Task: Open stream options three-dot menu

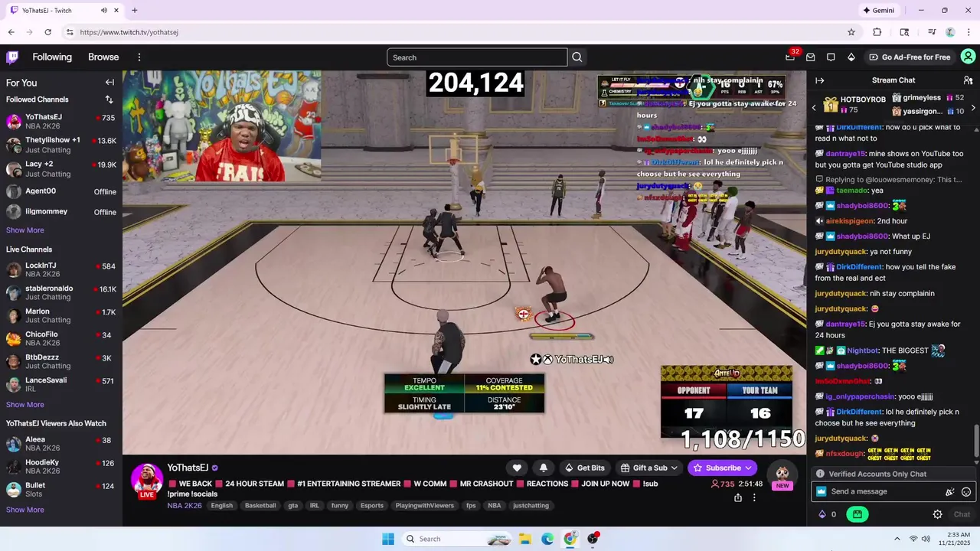Action: click(754, 497)
